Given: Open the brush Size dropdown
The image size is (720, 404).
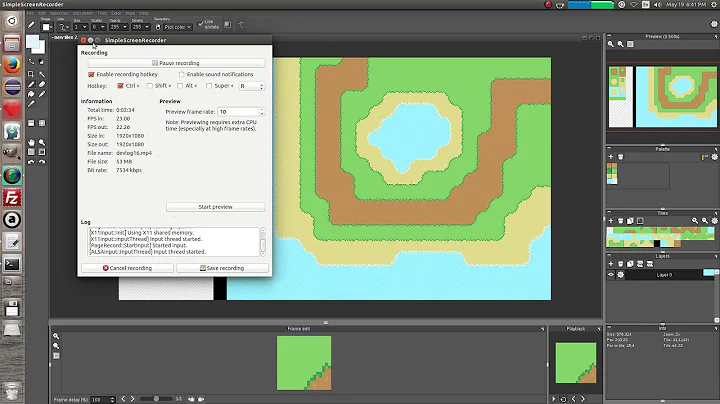Looking at the screenshot, I should 80,27.
